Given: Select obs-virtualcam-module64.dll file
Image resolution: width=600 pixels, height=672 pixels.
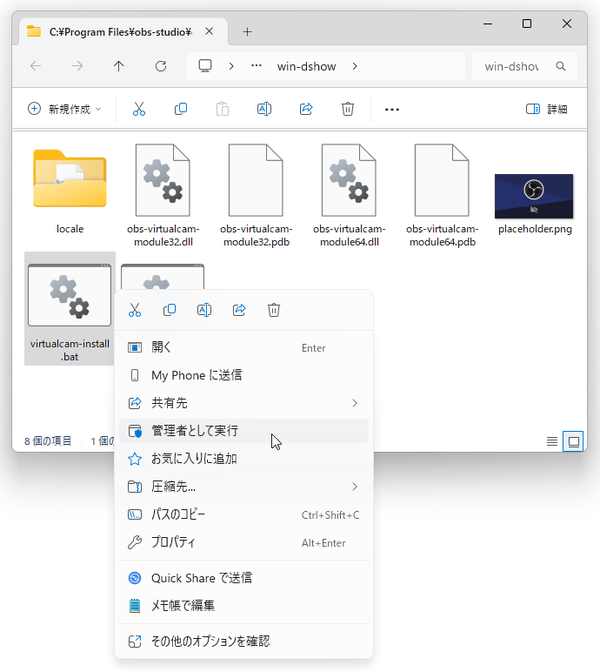Looking at the screenshot, I should point(349,195).
